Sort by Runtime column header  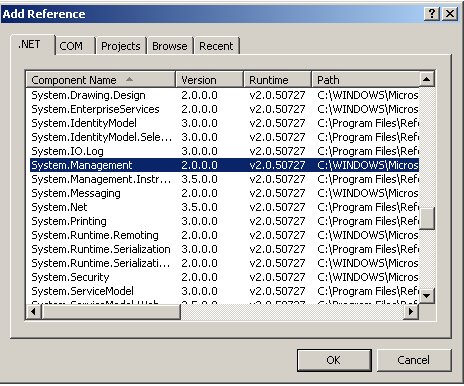pyautogui.click(x=277, y=80)
